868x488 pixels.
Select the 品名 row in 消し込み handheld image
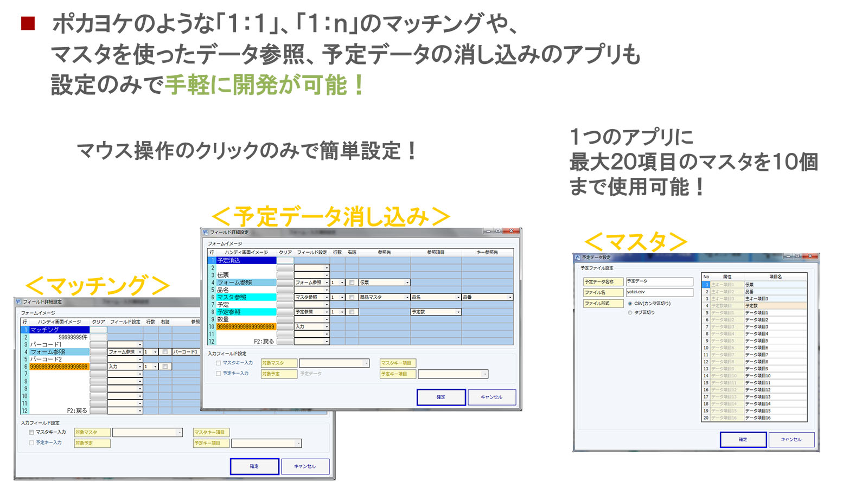[246, 290]
